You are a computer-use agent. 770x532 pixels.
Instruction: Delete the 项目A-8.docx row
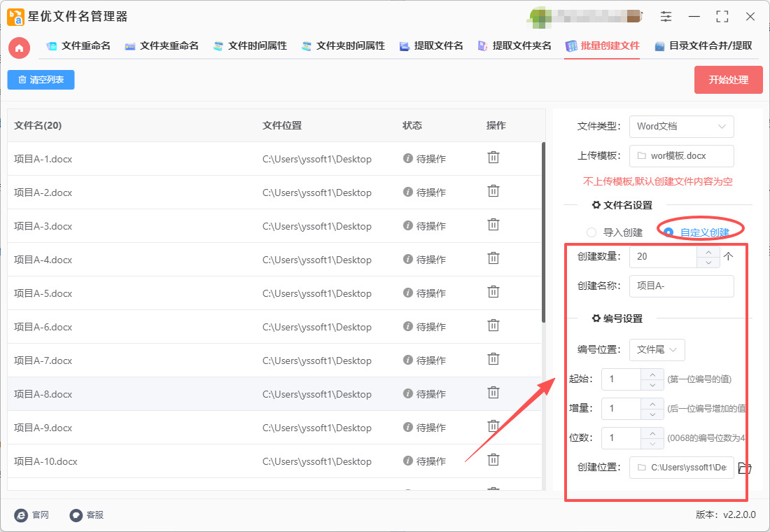pyautogui.click(x=493, y=393)
